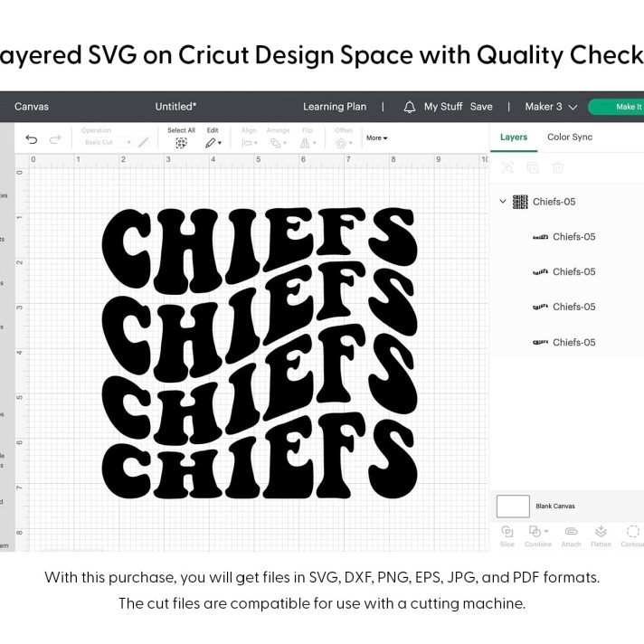
Task: Click the green Make It button
Action: tap(616, 107)
